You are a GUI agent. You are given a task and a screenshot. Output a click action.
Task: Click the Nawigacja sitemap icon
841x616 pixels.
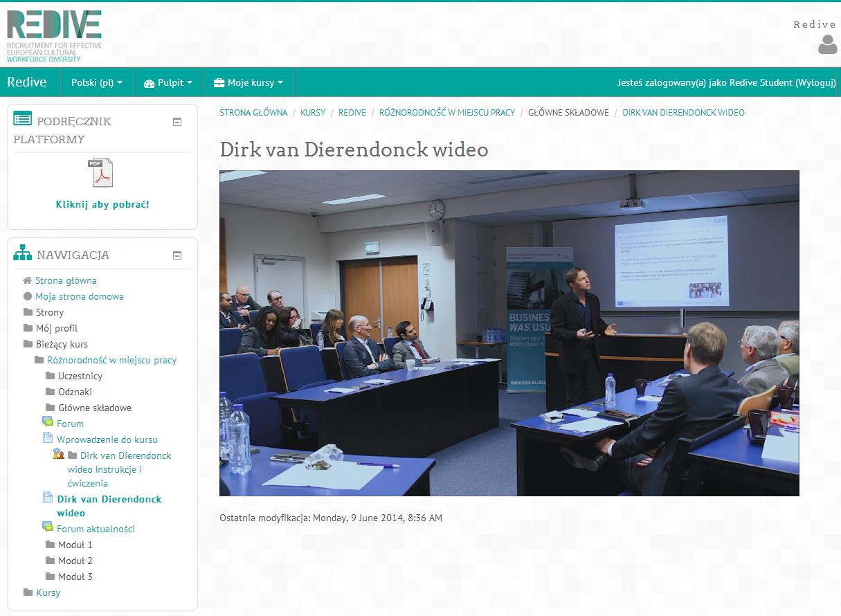[x=22, y=253]
